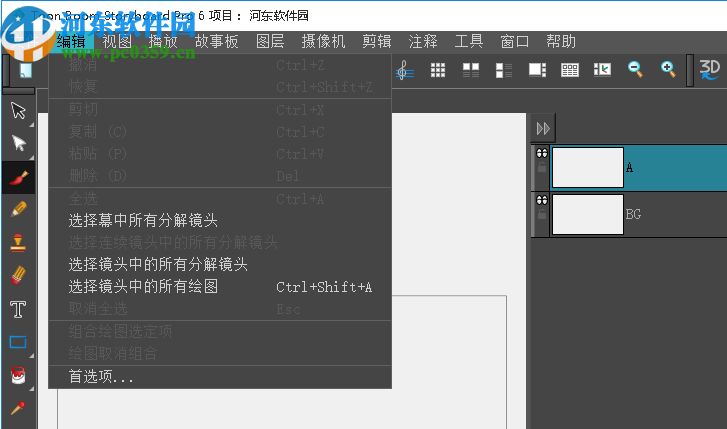Select the red Brush tool
This screenshot has height=429, width=727.
(19, 178)
